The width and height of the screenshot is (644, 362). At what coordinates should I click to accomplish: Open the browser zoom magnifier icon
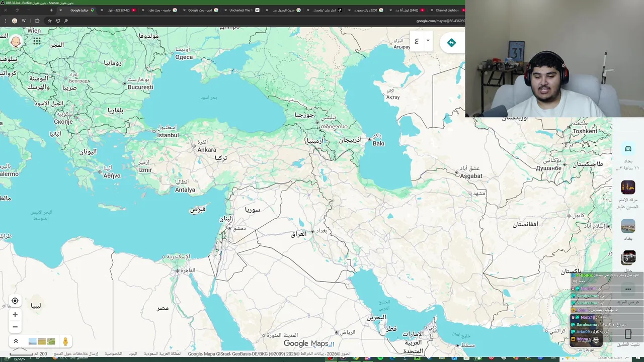pos(66,21)
